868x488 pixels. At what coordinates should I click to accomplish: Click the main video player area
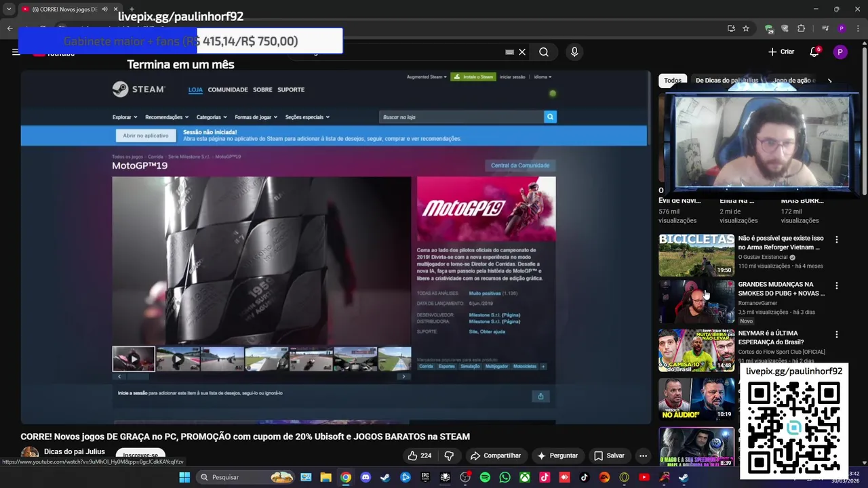[x=336, y=247]
